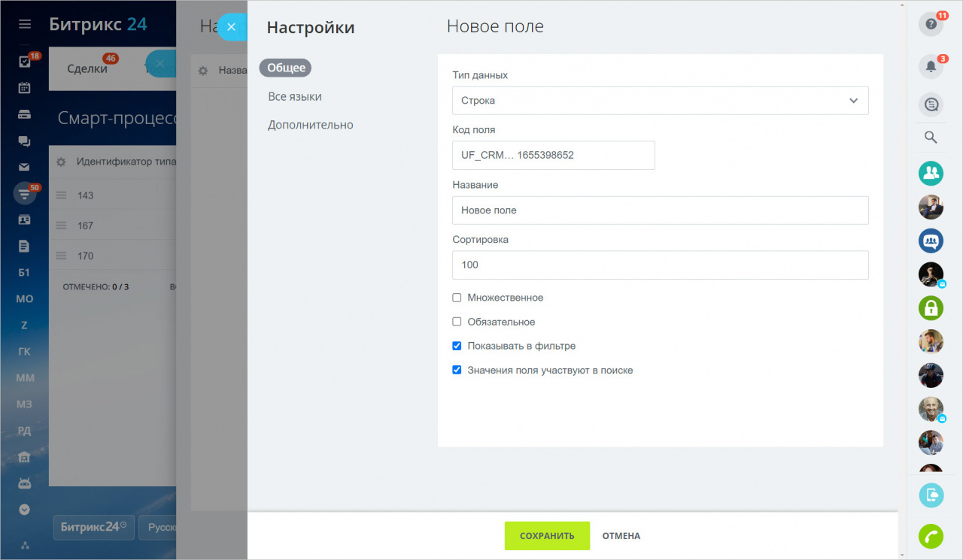Open Tasks icon with badge 18
The image size is (963, 560).
coord(25,62)
